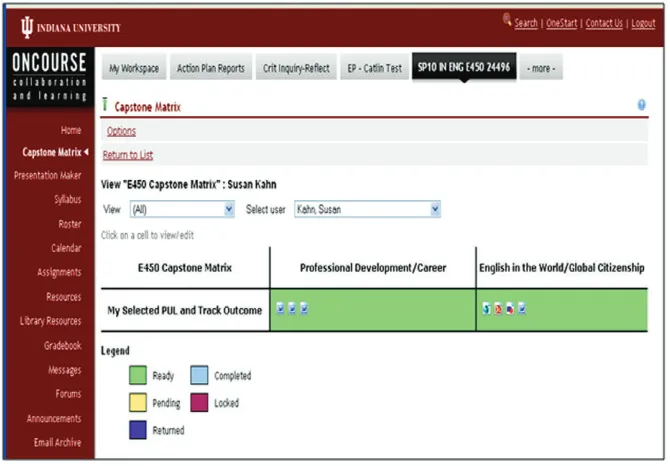670x466 pixels.
Task: Open third document icon in Professional Development cell
Action: (304, 308)
